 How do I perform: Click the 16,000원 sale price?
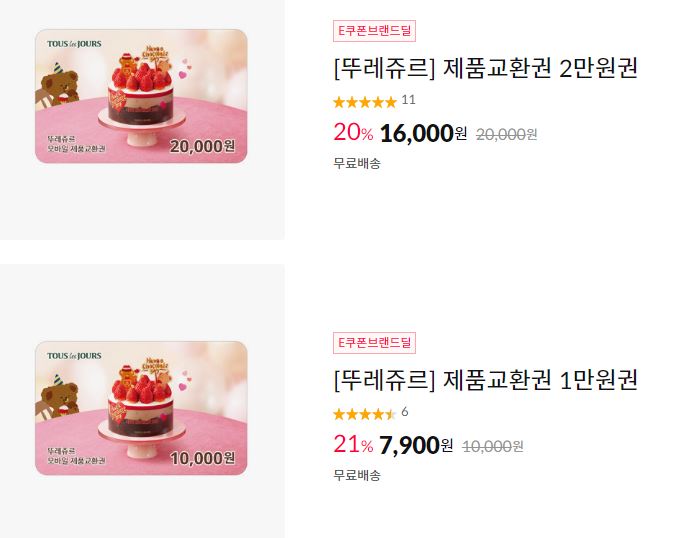pos(423,133)
